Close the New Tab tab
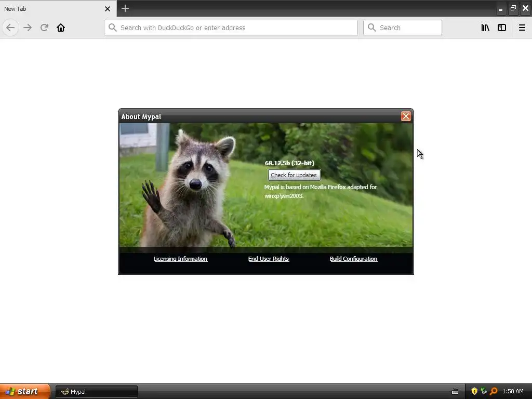 click(x=108, y=9)
